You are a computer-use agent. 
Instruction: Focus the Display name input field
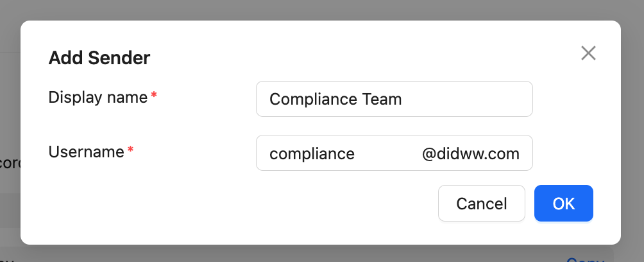tap(394, 99)
